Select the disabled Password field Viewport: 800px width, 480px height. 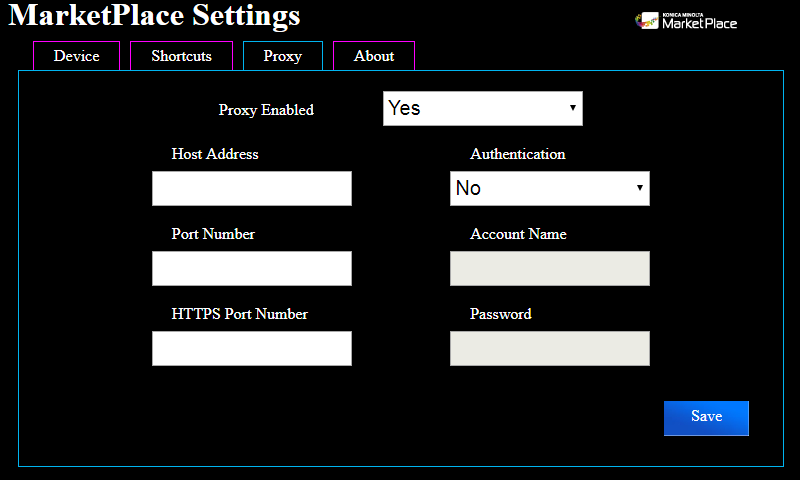click(x=549, y=348)
